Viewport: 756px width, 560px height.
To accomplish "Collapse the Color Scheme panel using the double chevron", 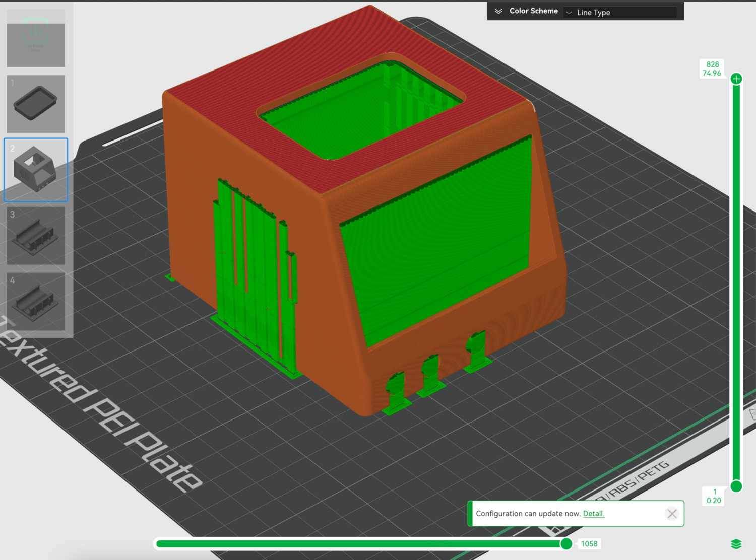I will point(498,11).
